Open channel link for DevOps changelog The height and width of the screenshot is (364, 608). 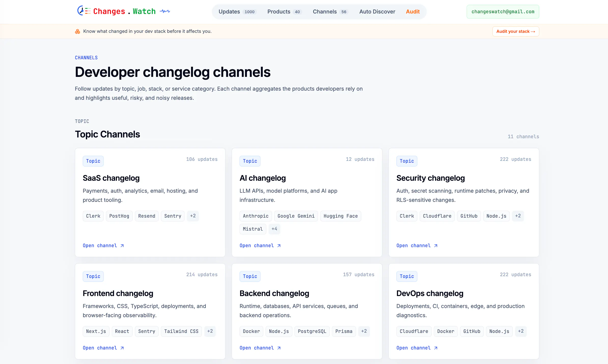(417, 348)
